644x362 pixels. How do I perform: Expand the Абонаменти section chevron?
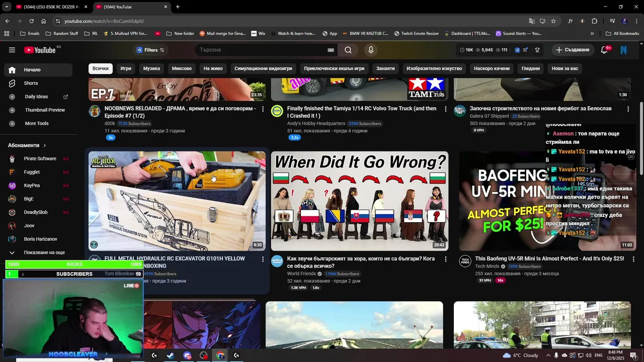pos(44,145)
